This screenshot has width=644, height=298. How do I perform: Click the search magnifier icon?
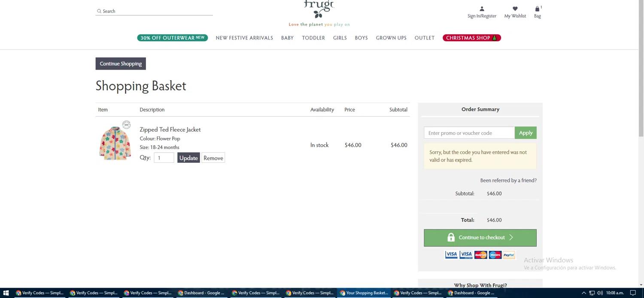point(99,11)
